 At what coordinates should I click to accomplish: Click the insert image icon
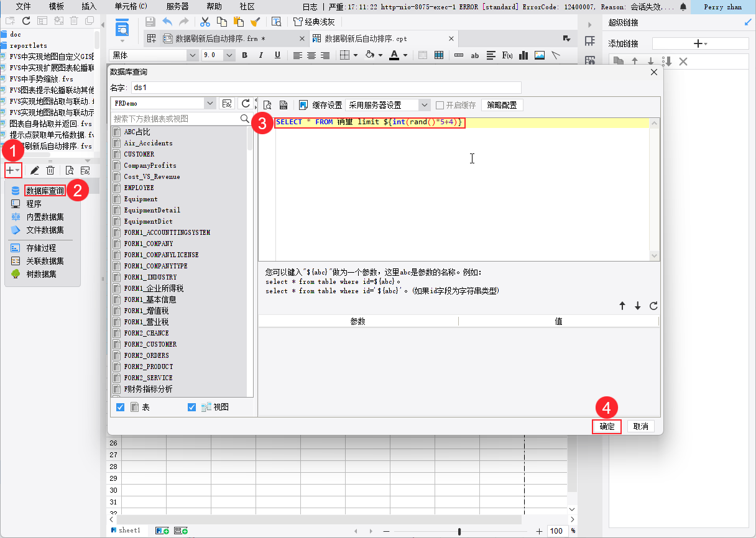tap(539, 55)
